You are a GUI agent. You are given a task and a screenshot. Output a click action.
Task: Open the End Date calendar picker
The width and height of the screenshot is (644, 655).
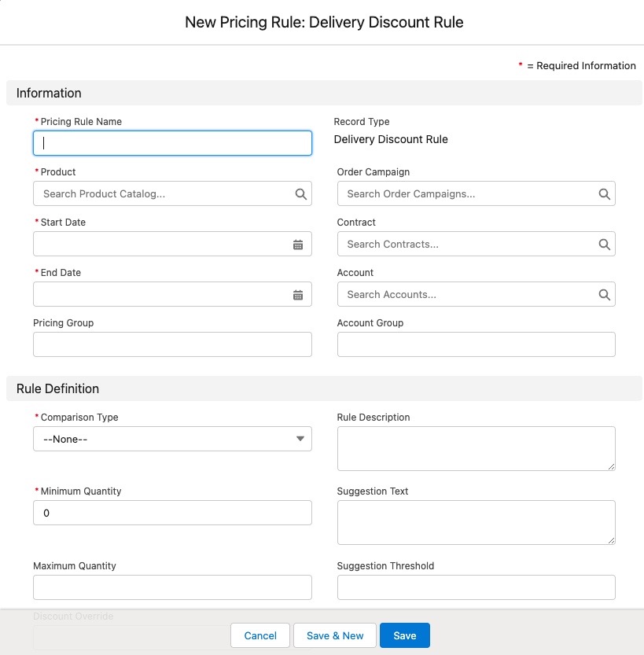click(x=298, y=295)
